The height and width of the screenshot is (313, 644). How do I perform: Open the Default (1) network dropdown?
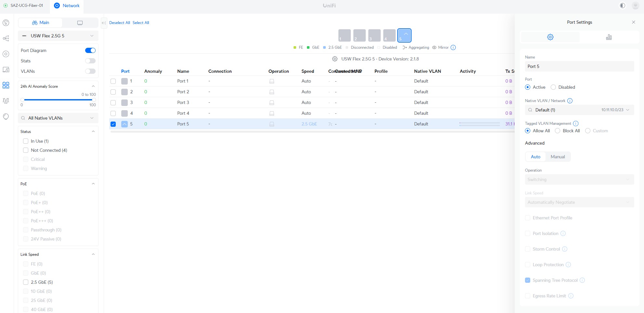tap(579, 110)
